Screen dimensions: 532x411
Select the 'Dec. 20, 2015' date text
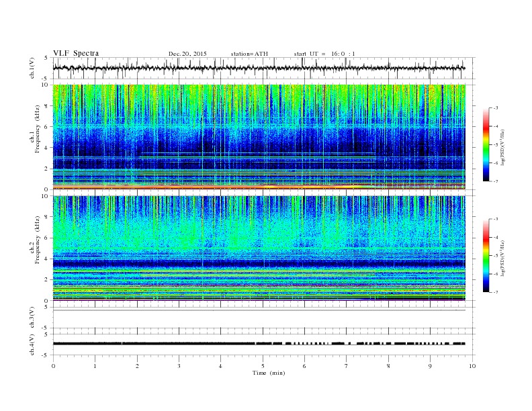tap(187, 54)
